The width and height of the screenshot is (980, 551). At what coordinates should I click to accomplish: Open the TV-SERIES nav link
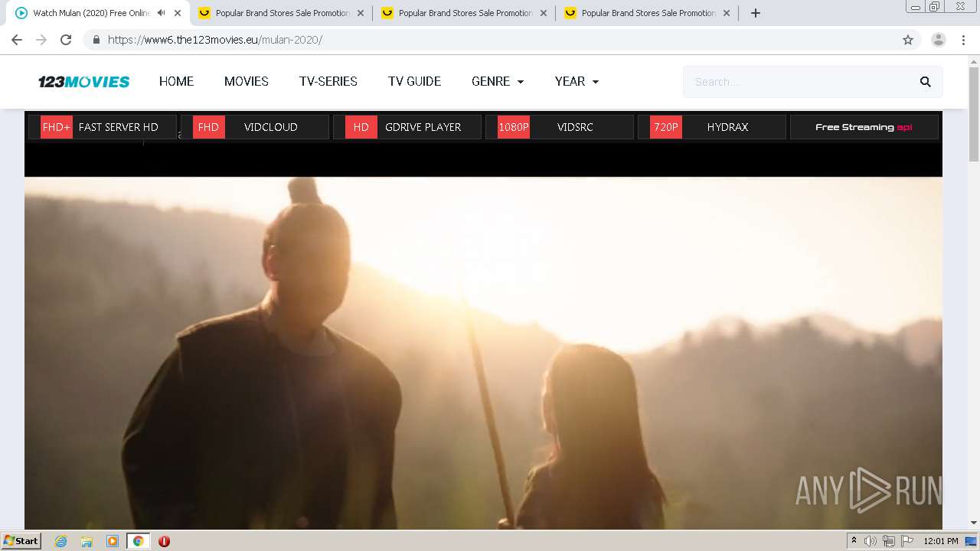point(328,81)
